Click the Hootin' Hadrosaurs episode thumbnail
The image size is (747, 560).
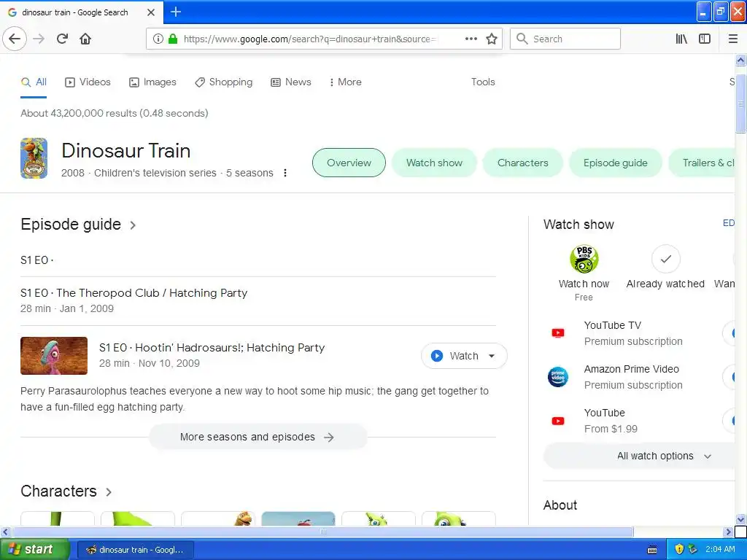[54, 356]
